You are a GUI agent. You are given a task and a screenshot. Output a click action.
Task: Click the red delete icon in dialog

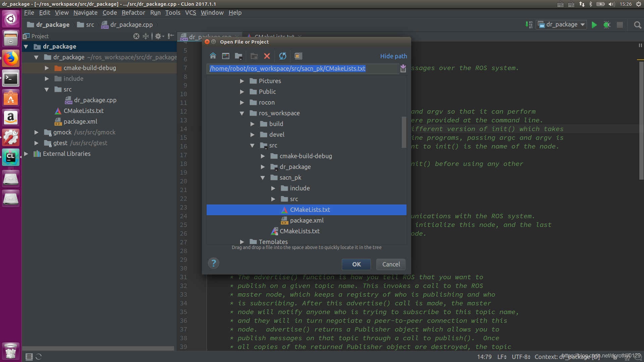point(267,56)
